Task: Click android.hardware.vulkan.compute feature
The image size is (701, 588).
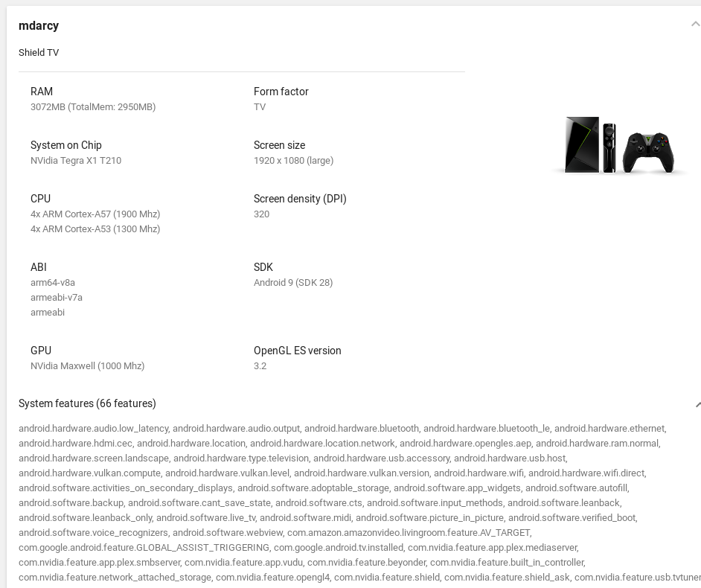Action: (89, 473)
